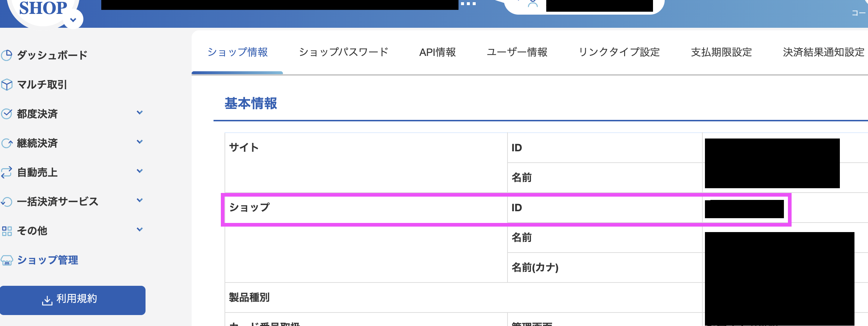Click the multi-transaction cube icon
This screenshot has width=868, height=326.
[x=7, y=84]
